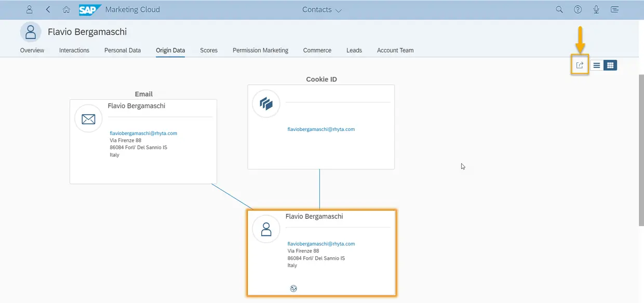Click Flavio Bergamaschi name in Email card

137,106
